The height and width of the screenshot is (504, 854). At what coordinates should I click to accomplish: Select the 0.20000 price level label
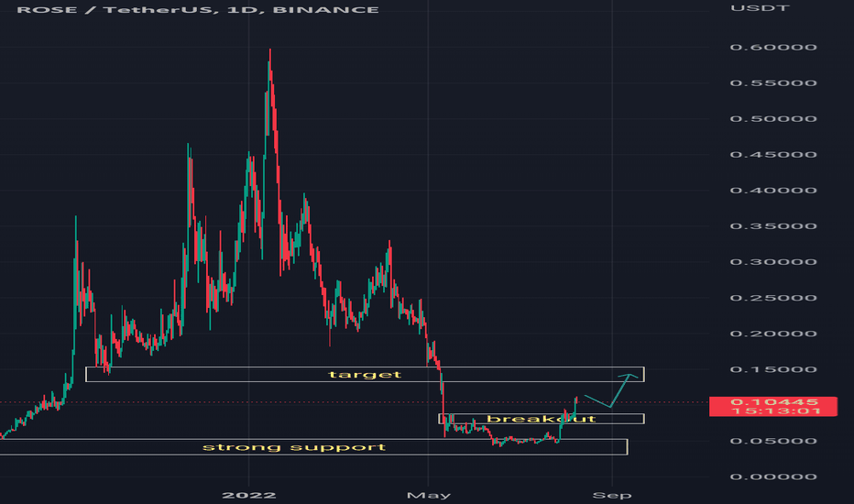pos(773,334)
